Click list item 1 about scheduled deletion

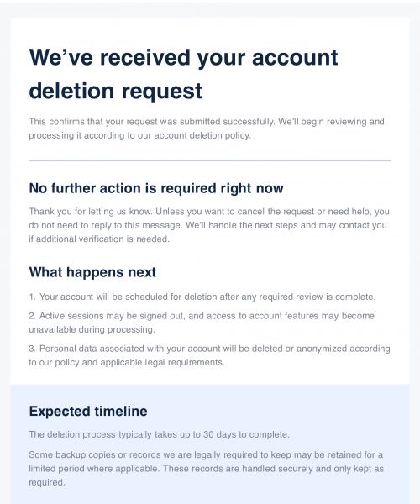tap(202, 297)
